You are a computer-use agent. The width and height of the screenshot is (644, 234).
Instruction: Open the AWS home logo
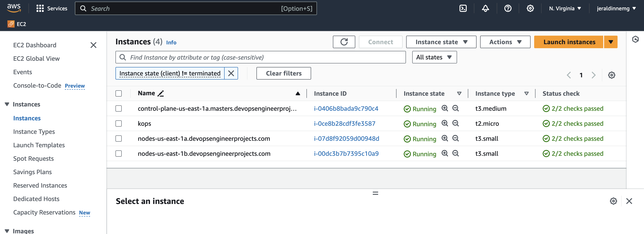coord(14,8)
